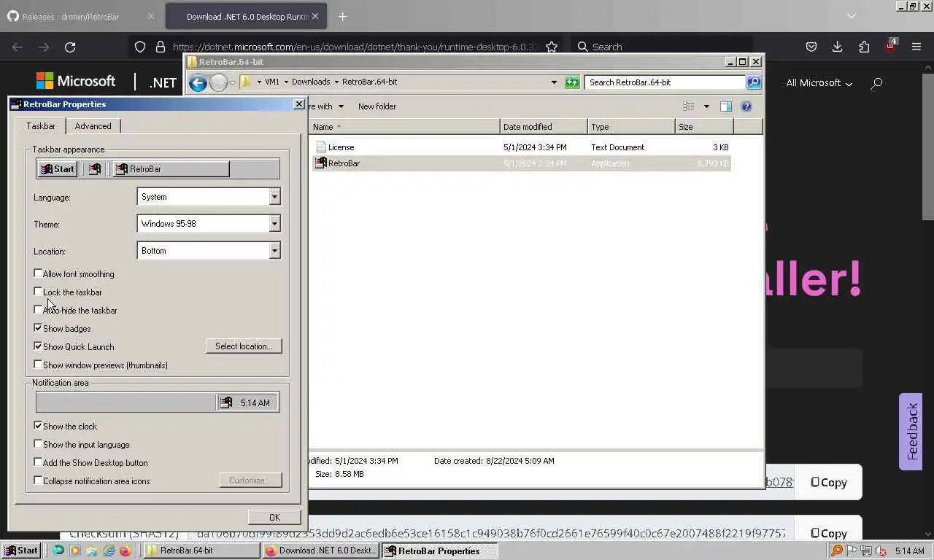Click the Explorer help question-mark icon
Image resolution: width=934 pixels, height=560 pixels.
pos(746,106)
